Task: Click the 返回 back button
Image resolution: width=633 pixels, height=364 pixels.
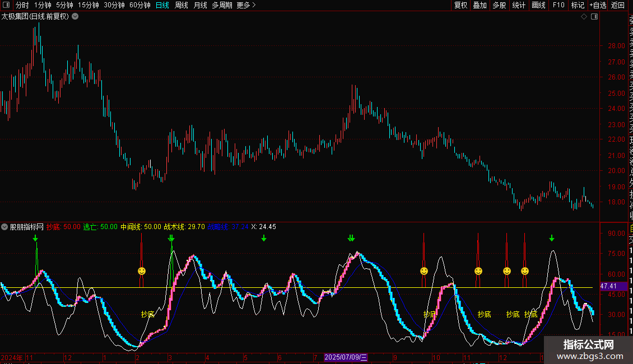Action: 618,5
